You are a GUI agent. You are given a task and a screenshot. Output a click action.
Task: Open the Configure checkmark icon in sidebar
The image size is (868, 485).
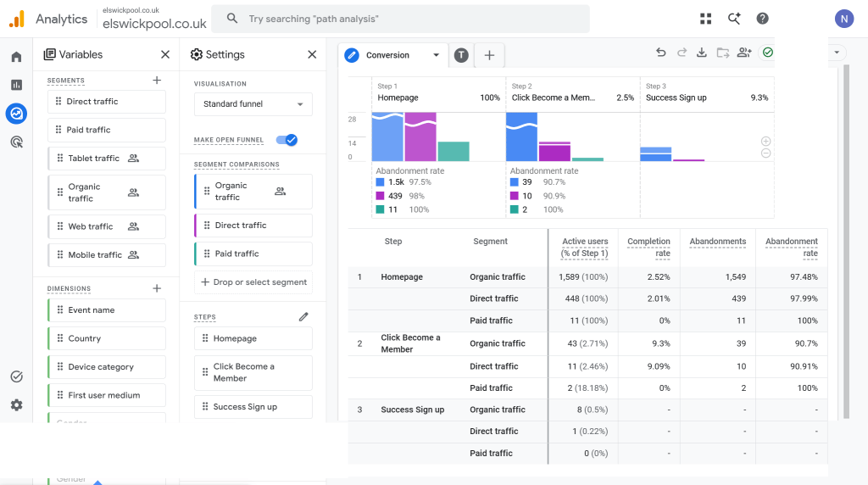point(17,376)
